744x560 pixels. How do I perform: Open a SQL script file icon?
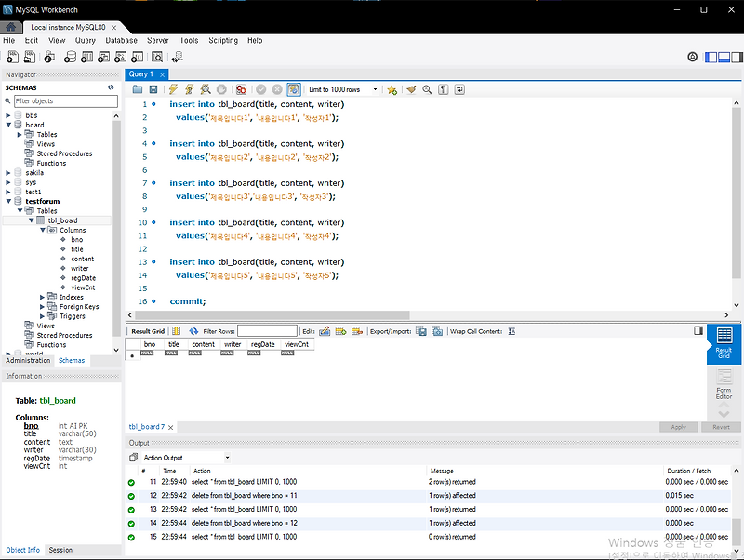[138, 89]
